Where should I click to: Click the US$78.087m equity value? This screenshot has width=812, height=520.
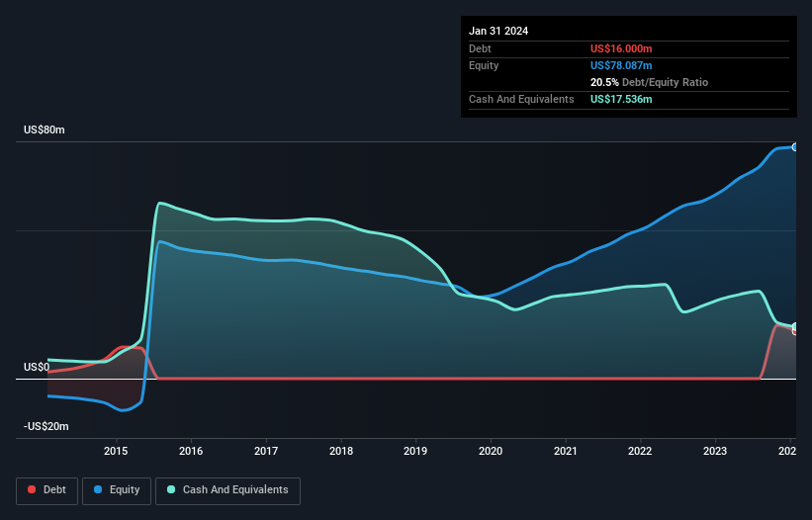621,65
